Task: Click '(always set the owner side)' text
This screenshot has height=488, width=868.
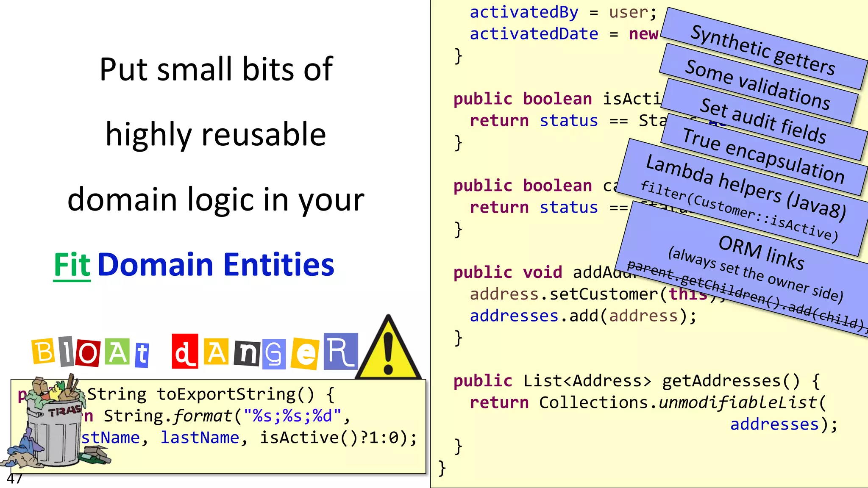Action: click(x=756, y=275)
